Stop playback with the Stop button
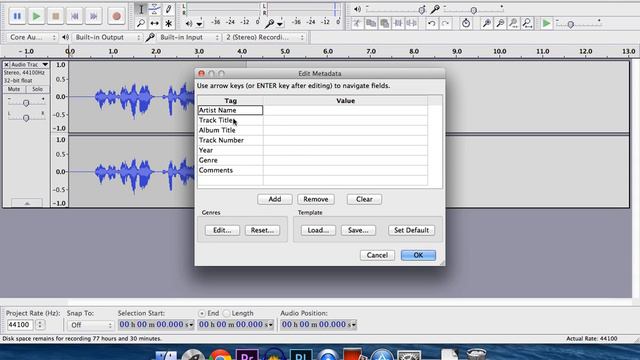 point(56,16)
